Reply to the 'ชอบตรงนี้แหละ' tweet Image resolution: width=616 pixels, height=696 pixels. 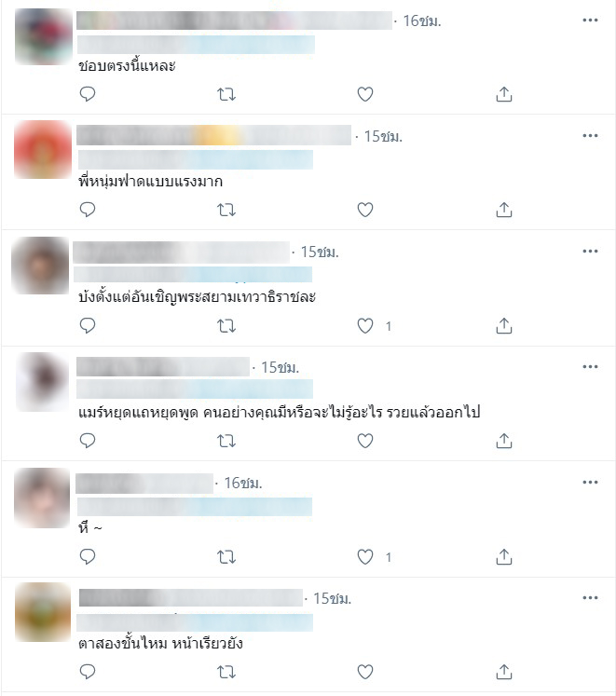click(x=88, y=94)
